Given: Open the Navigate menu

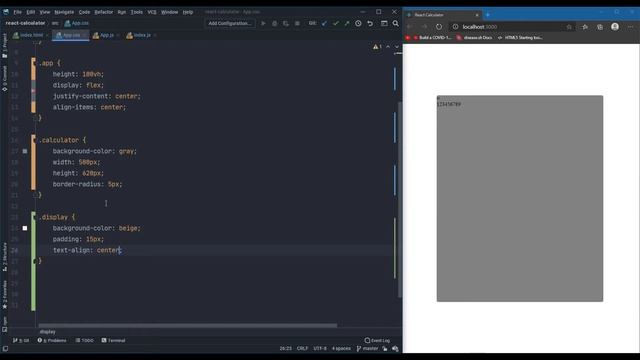Looking at the screenshot, I should [64, 12].
